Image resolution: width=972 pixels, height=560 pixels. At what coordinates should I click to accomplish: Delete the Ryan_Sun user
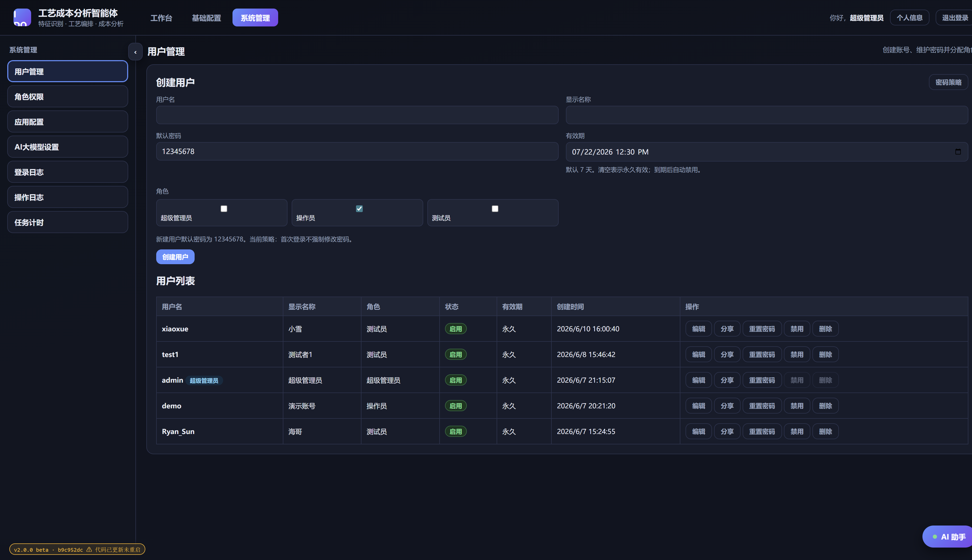coord(825,432)
